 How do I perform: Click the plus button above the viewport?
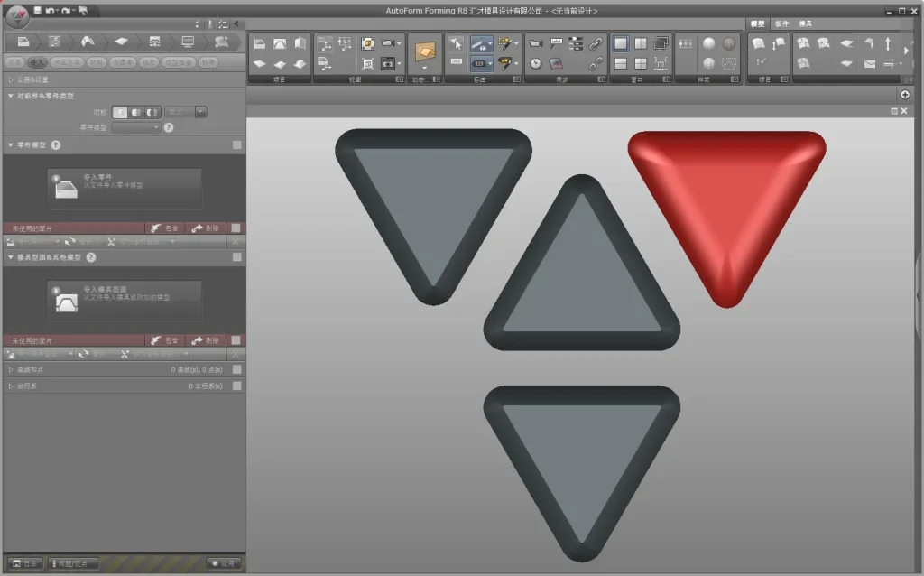pos(905,95)
